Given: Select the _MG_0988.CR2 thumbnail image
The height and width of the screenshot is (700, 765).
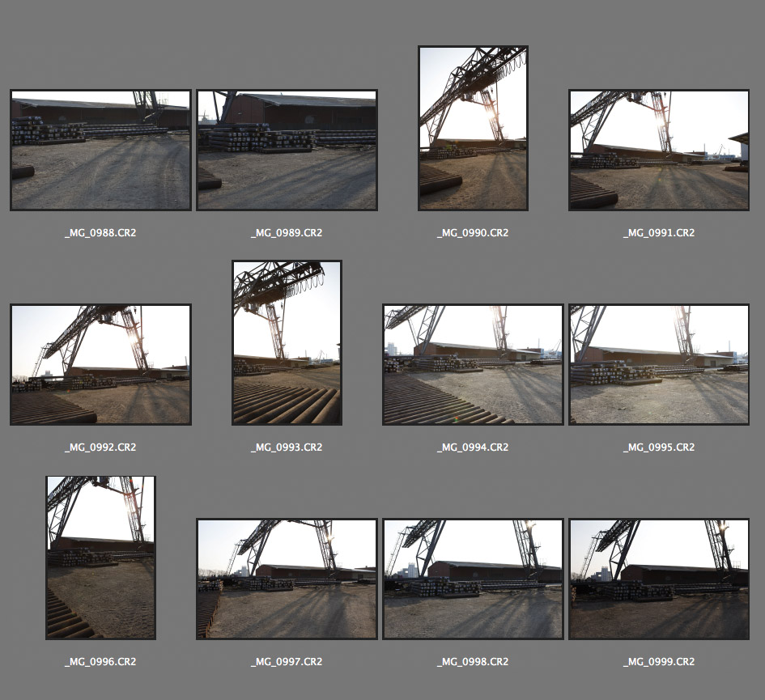Looking at the screenshot, I should pos(100,150).
